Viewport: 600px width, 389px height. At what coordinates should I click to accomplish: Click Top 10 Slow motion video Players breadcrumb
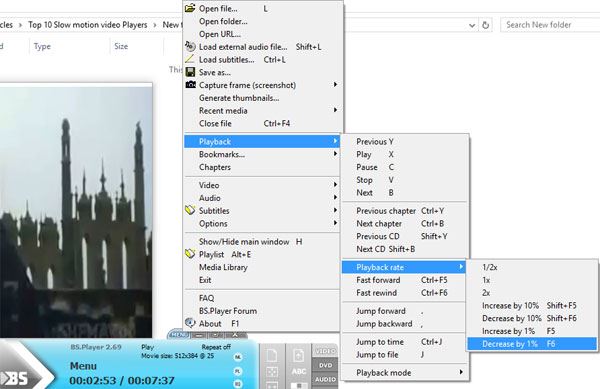[x=88, y=25]
